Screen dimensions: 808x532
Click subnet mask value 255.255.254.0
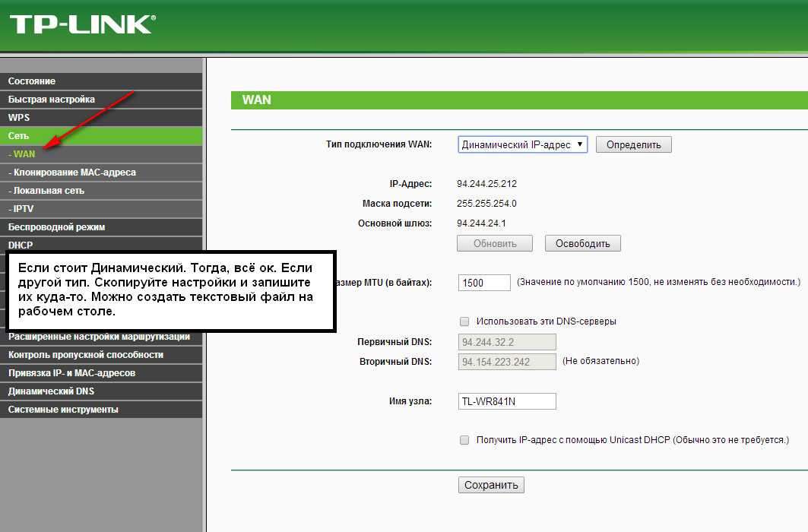click(486, 204)
